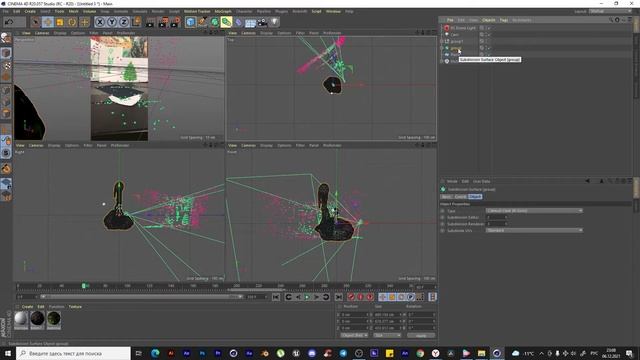Toggle the X axis lock
Viewport: 640px width, 360px height.
[x=100, y=22]
